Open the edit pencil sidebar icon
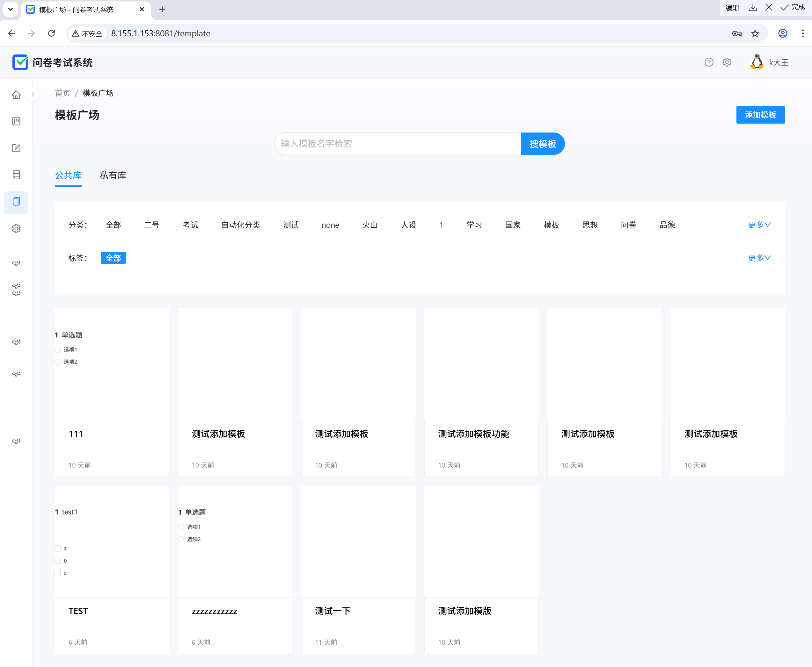Image resolution: width=812 pixels, height=667 pixels. coord(16,148)
